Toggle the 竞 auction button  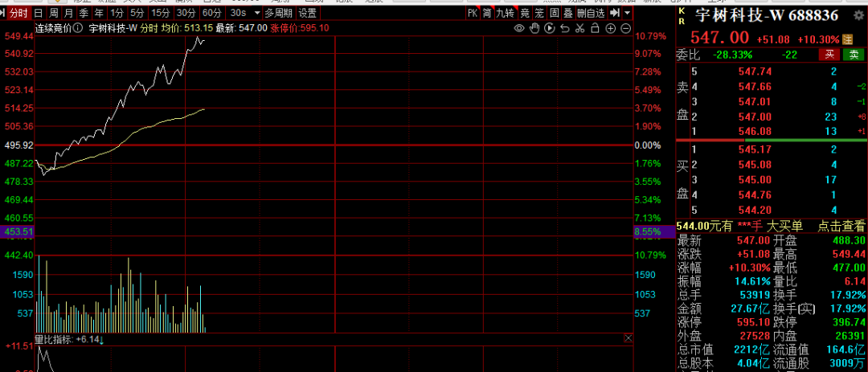point(524,13)
